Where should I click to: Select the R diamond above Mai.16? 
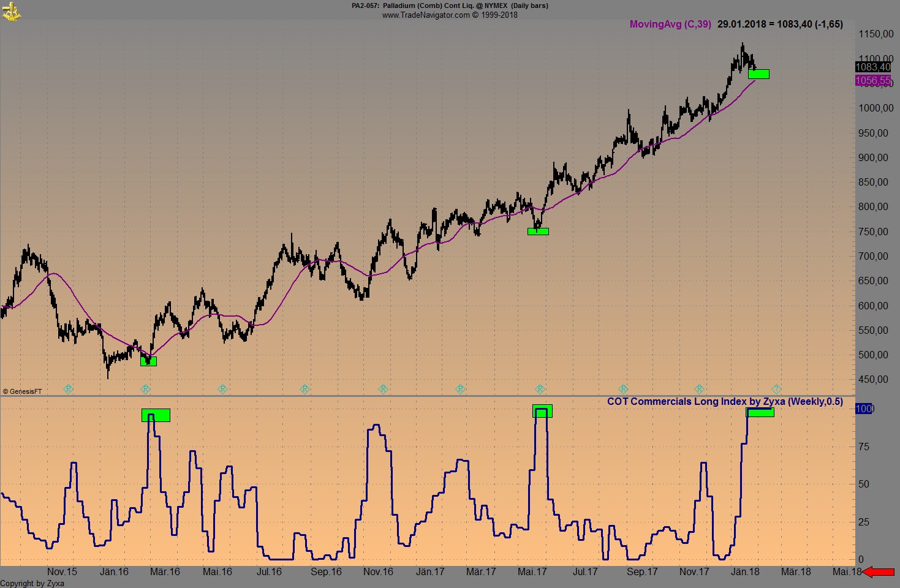pos(222,389)
